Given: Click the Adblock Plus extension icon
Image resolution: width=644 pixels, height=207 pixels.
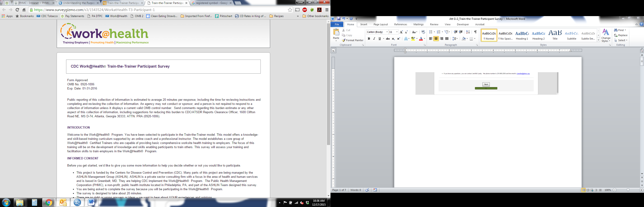Looking at the screenshot, I should tap(305, 10).
